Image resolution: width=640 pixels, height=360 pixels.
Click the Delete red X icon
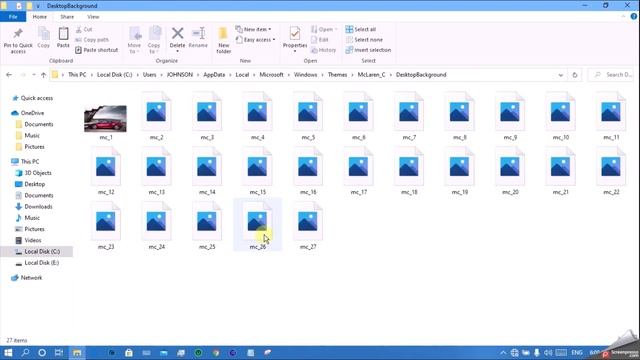[x=178, y=33]
